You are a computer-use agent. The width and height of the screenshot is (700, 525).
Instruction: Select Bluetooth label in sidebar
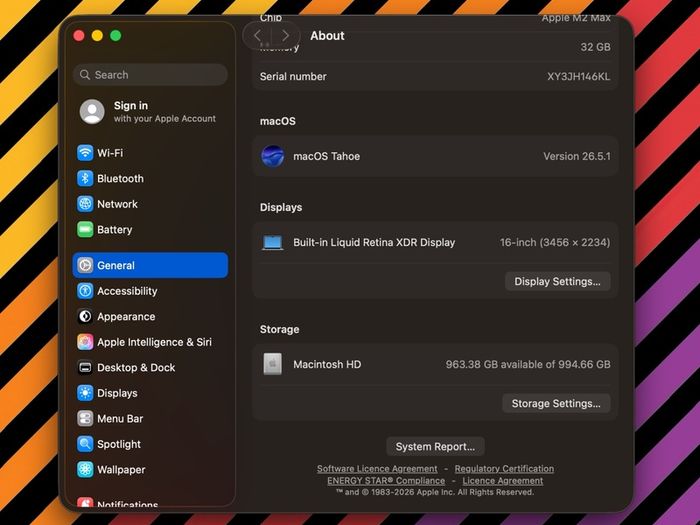[121, 179]
